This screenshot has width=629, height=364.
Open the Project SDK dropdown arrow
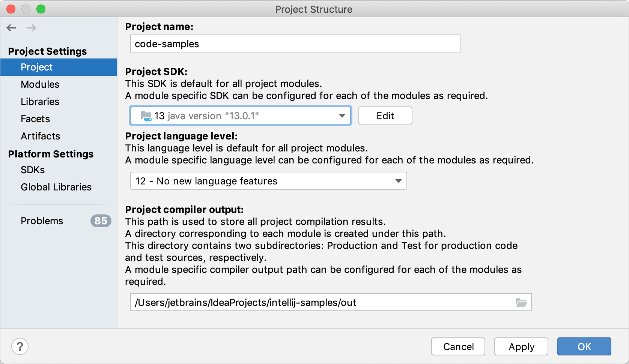tap(342, 116)
